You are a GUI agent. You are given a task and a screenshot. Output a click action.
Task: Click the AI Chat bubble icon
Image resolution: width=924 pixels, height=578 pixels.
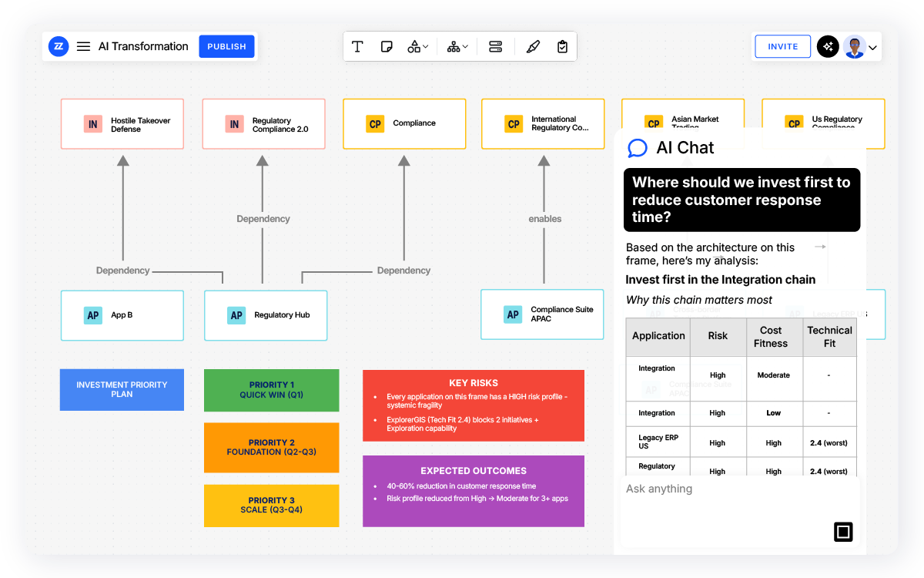pos(638,148)
